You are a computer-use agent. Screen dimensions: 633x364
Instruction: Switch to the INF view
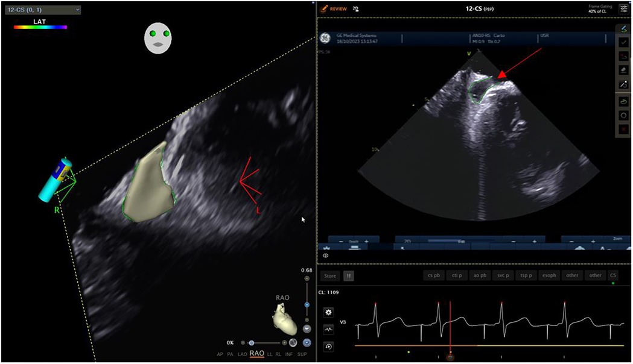click(x=289, y=354)
